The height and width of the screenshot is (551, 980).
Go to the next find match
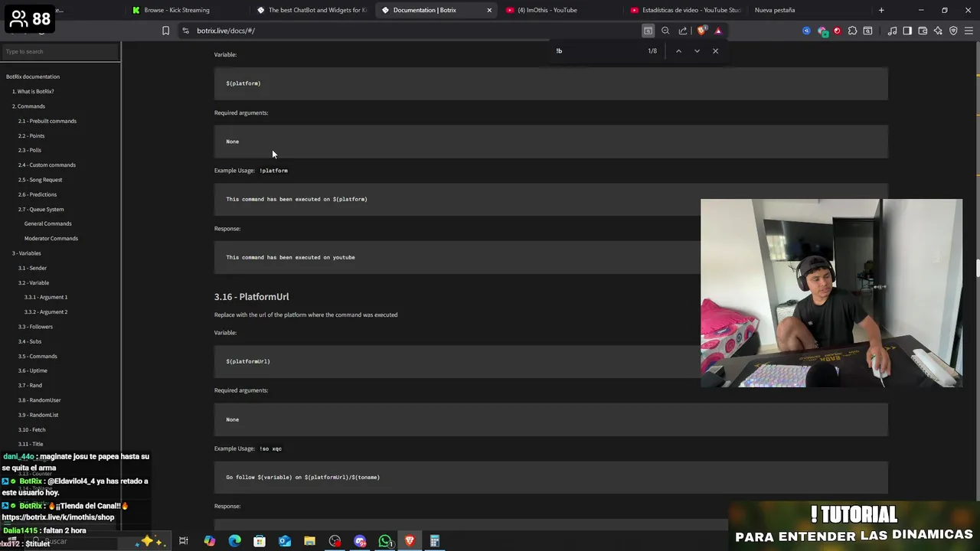697,51
